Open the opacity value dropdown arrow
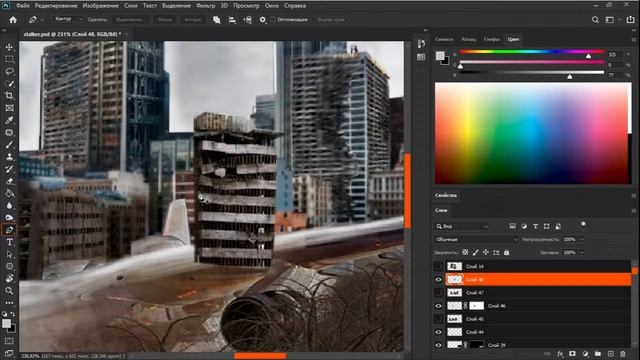This screenshot has width=640, height=360. coord(582,240)
